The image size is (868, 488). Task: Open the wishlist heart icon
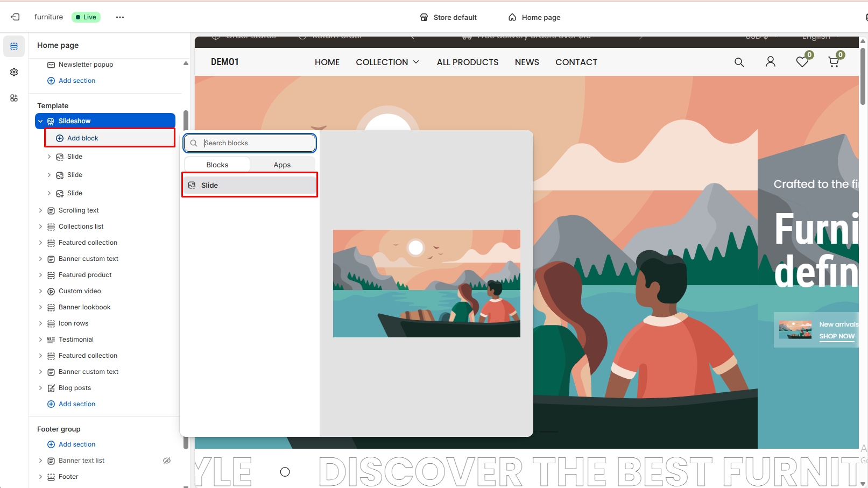(x=802, y=62)
